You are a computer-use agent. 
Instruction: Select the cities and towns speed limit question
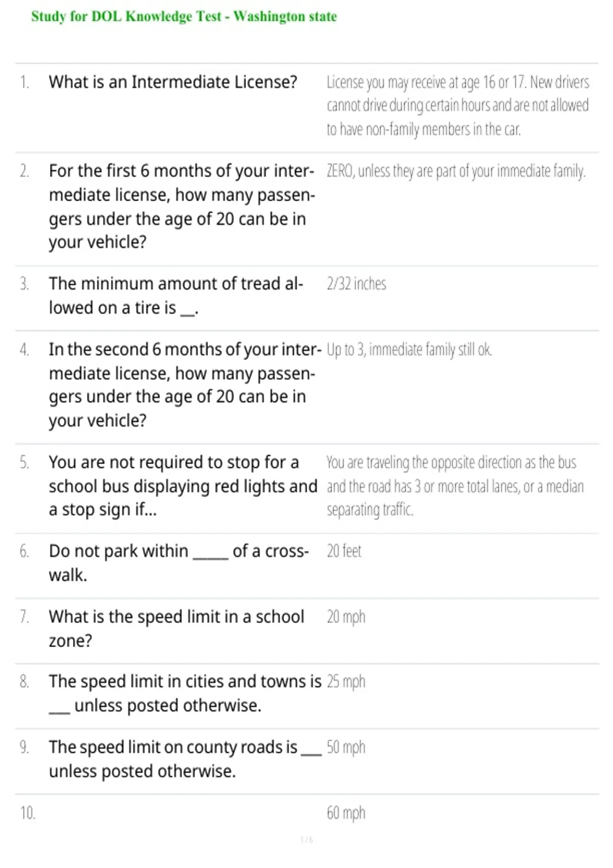pos(185,693)
